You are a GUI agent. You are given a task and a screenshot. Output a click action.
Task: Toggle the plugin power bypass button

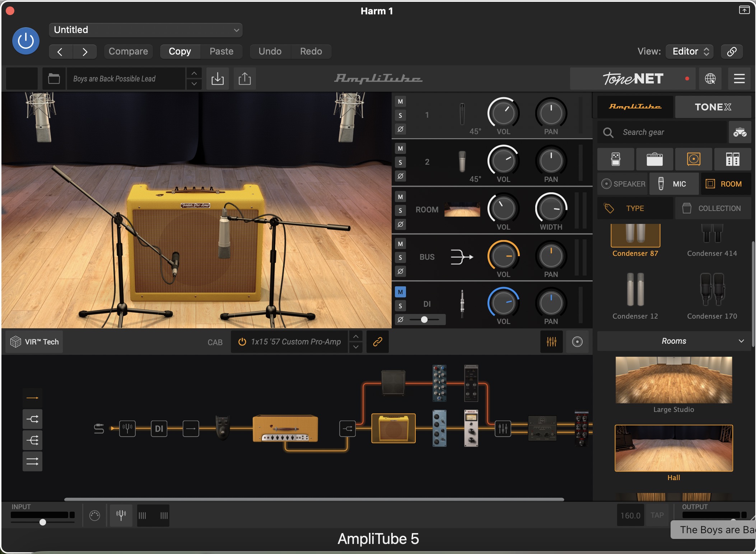click(26, 41)
